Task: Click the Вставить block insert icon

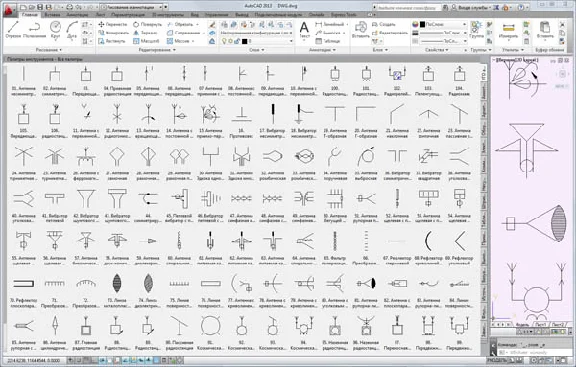Action: 361,30
